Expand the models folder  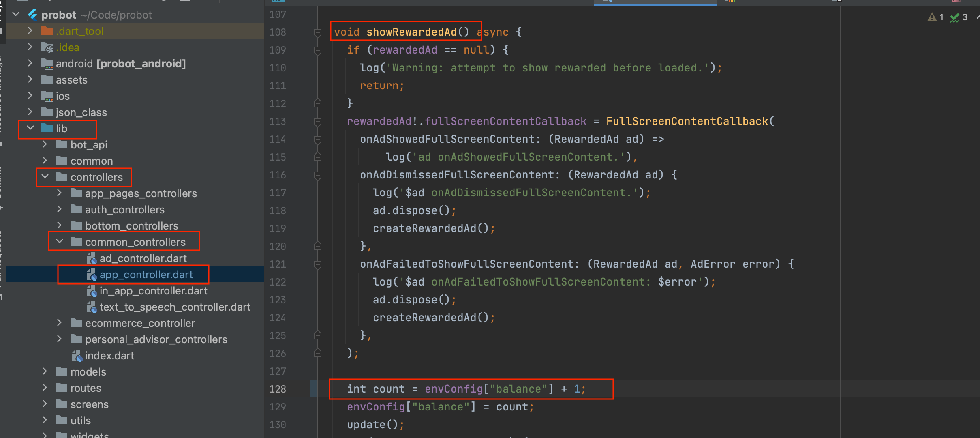(x=45, y=371)
